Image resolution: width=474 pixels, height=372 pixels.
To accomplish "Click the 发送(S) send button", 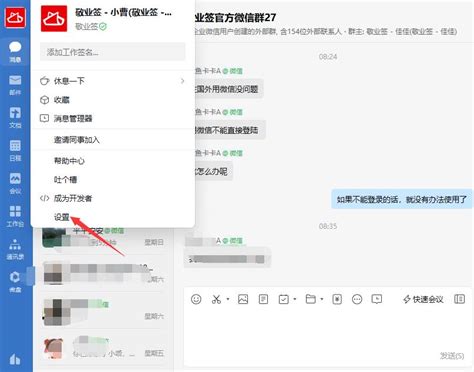I will [x=452, y=356].
